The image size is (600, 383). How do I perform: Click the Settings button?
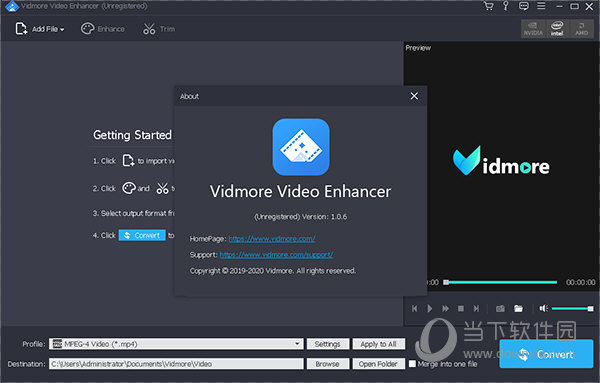[x=328, y=344]
